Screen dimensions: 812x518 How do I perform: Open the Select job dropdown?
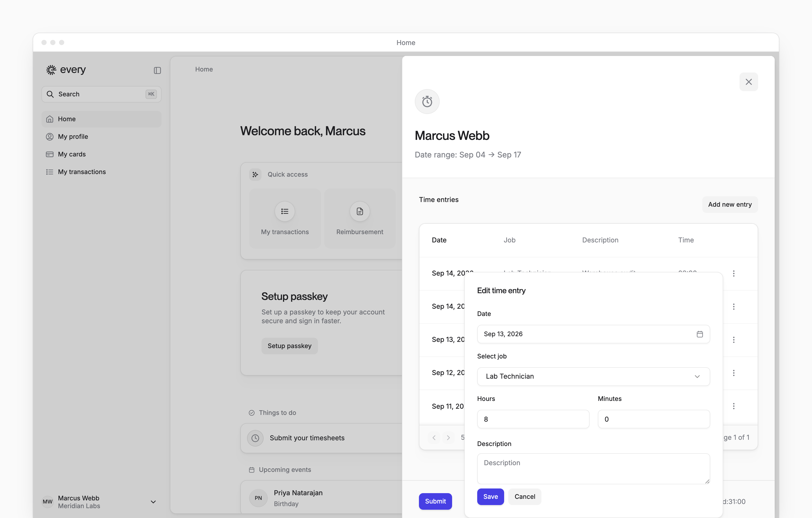pos(593,376)
